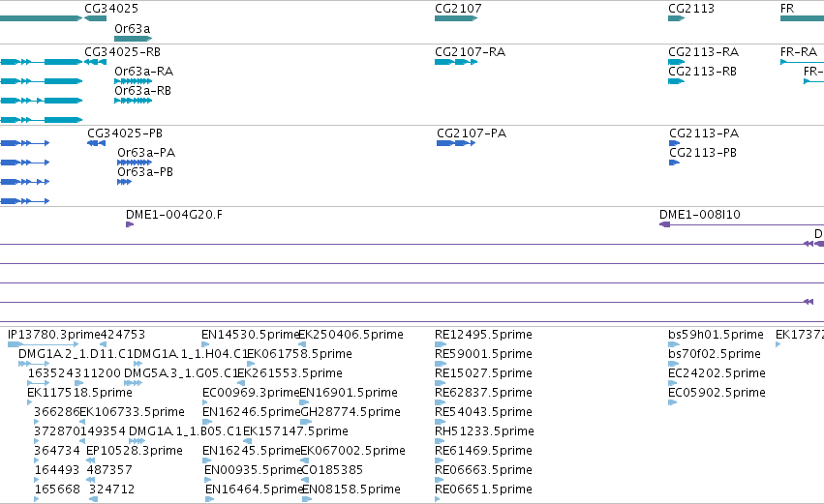Click the CG34025-RB transcript label

tap(122, 52)
